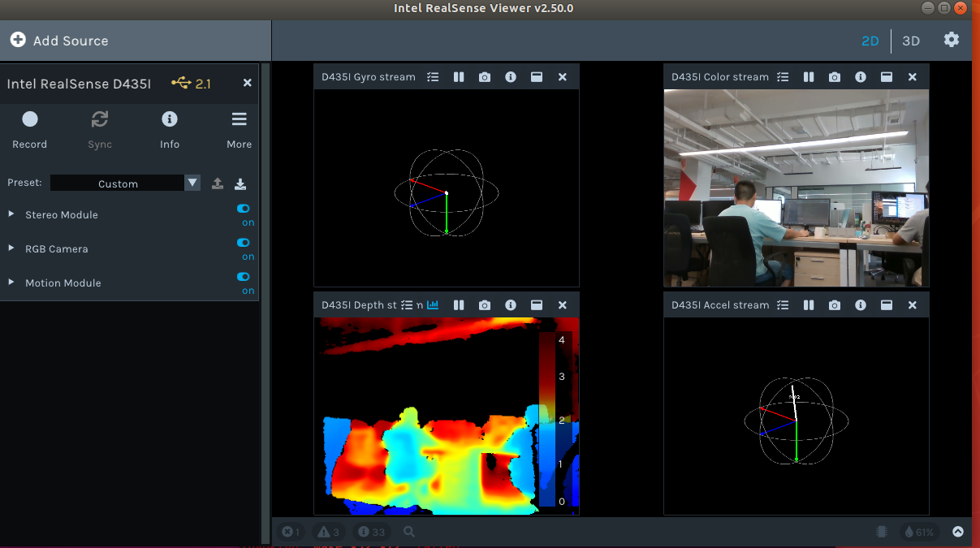Switch to 2D view
The image size is (980, 548).
(870, 41)
